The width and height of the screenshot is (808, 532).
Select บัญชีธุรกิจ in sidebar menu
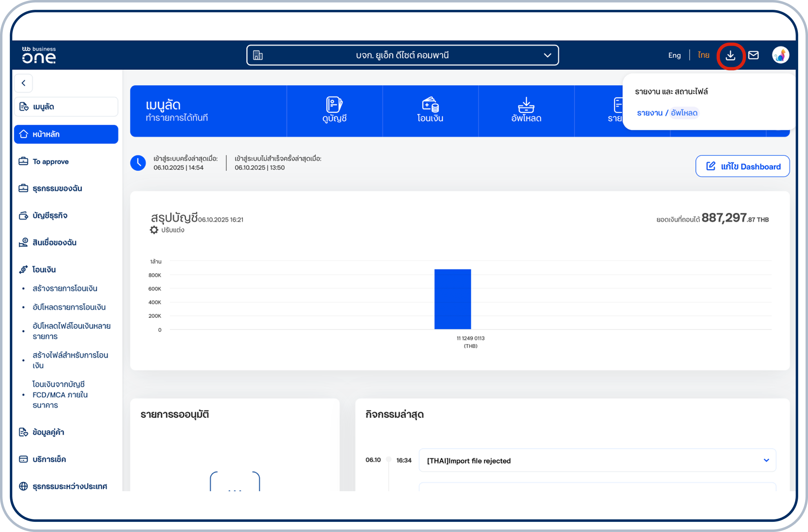tap(50, 215)
